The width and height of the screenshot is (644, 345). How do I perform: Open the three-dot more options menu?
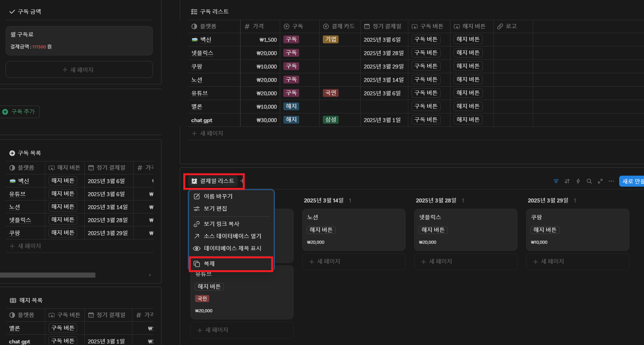click(611, 181)
